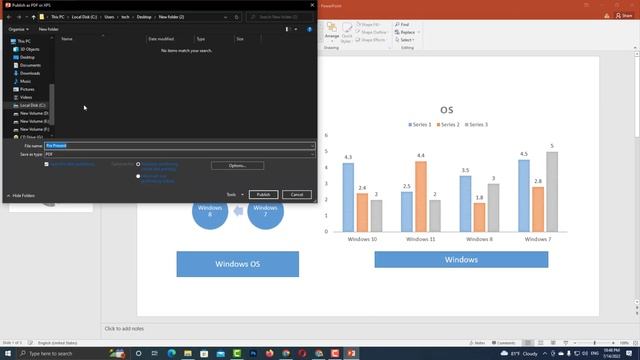Go back in the Publish dialog navigation
Viewport: 640px width, 360px height.
(9, 17)
